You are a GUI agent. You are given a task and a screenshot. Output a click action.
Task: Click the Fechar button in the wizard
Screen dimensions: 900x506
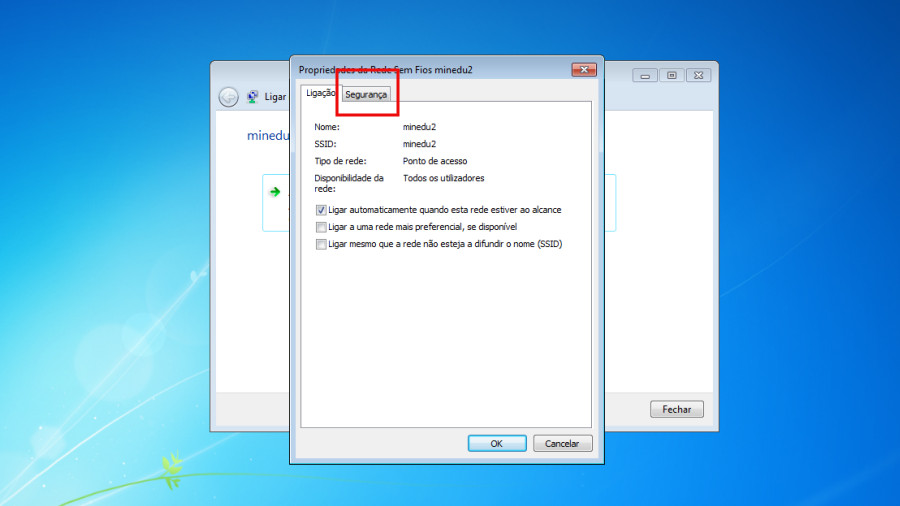point(676,409)
